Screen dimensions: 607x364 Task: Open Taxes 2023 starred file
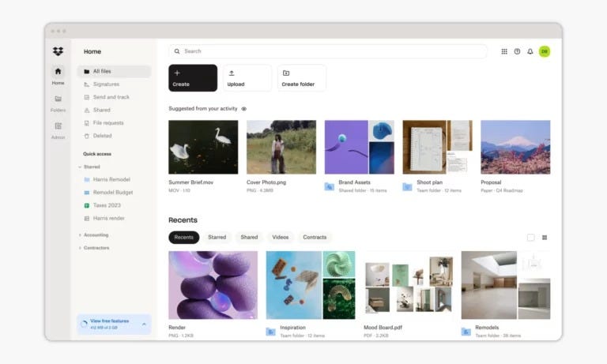[107, 205]
